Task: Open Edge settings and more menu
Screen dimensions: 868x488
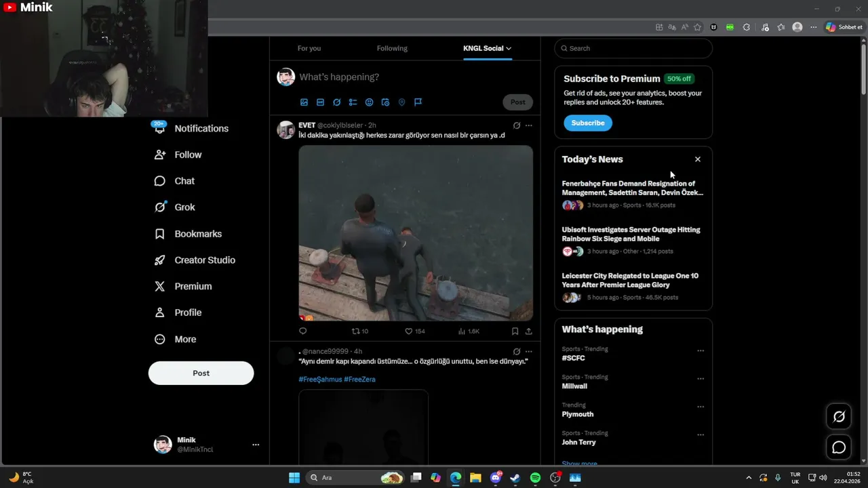Action: click(x=814, y=27)
